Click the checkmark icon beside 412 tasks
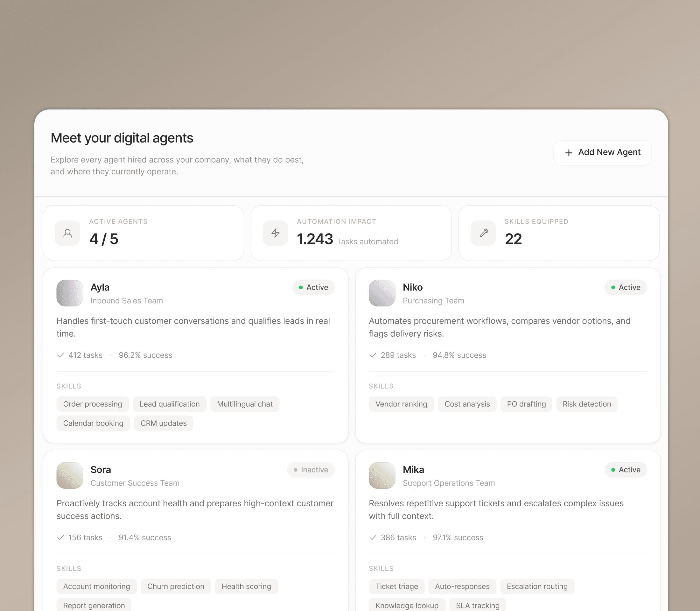 point(61,355)
